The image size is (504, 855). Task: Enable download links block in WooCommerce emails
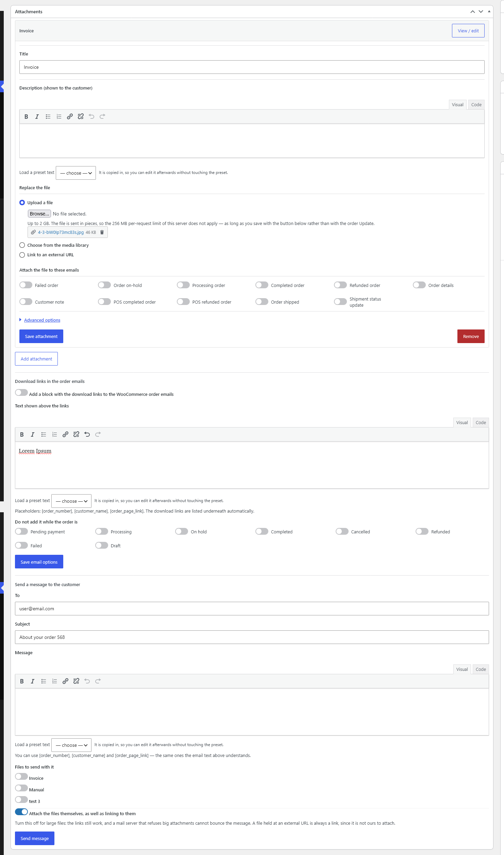(21, 392)
